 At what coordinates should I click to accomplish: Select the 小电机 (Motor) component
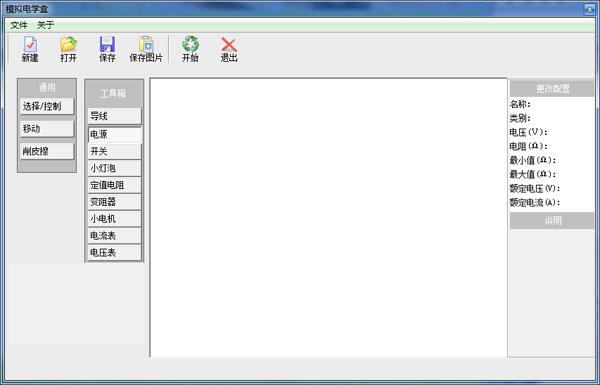[x=114, y=219]
